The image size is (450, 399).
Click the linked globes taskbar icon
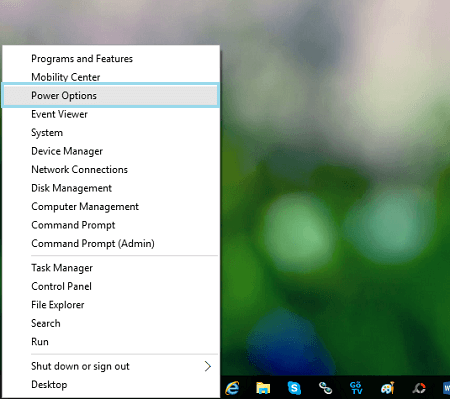click(x=325, y=388)
